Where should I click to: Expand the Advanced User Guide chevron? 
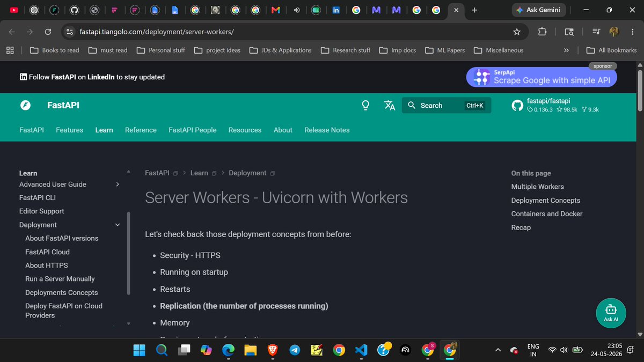point(118,184)
